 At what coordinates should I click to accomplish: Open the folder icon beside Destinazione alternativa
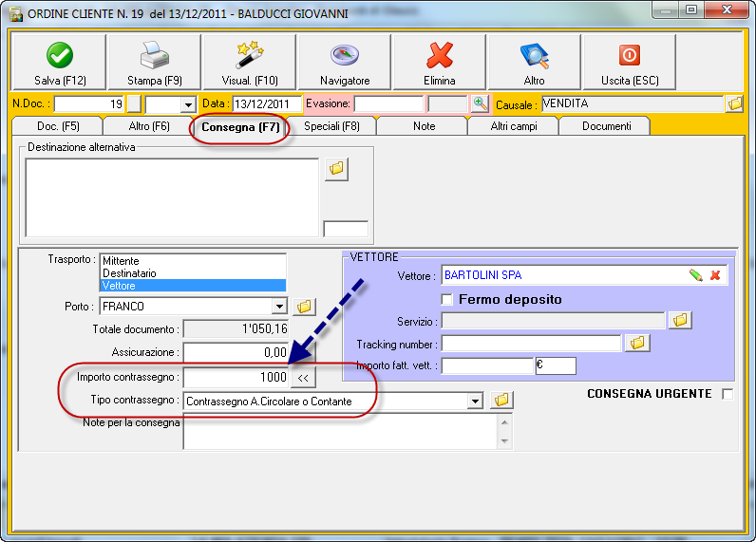(336, 169)
